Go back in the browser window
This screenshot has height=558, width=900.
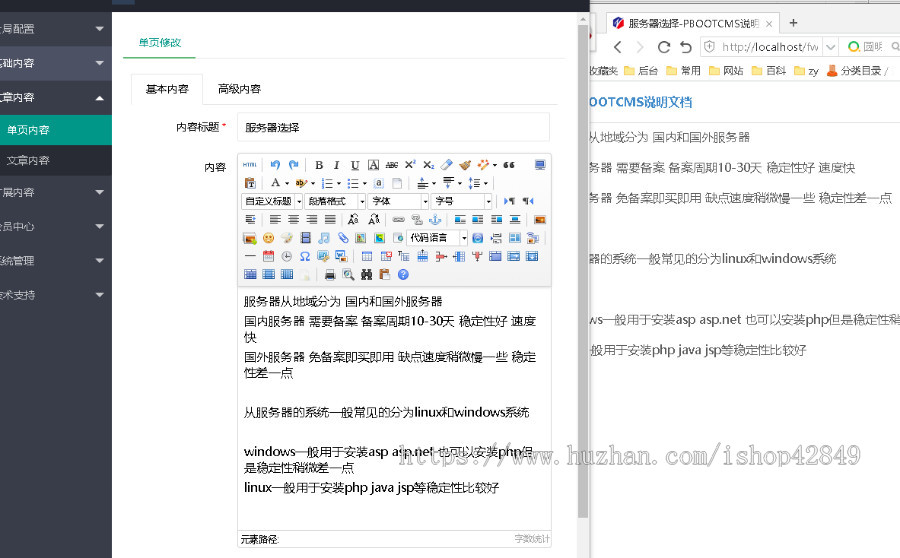coord(618,47)
